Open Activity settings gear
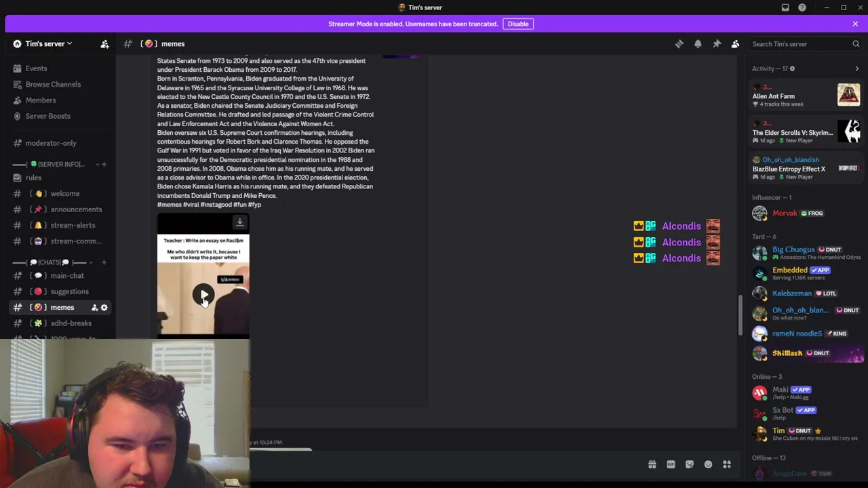 [792, 68]
